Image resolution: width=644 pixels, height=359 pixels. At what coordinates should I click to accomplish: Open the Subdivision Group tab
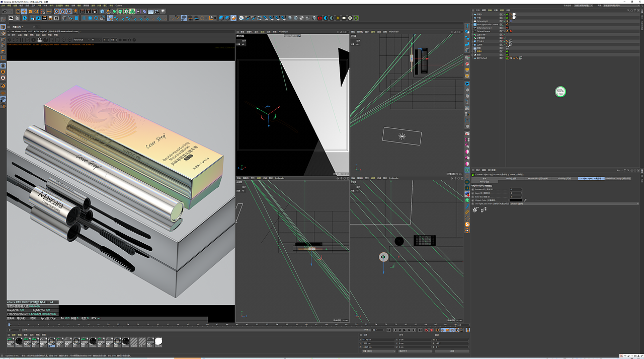coord(618,178)
